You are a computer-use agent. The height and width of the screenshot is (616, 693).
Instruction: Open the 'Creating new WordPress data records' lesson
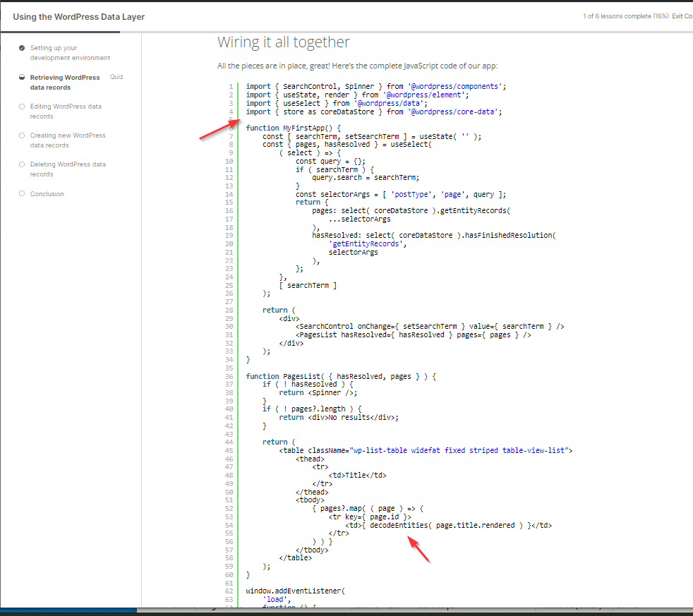tap(68, 140)
